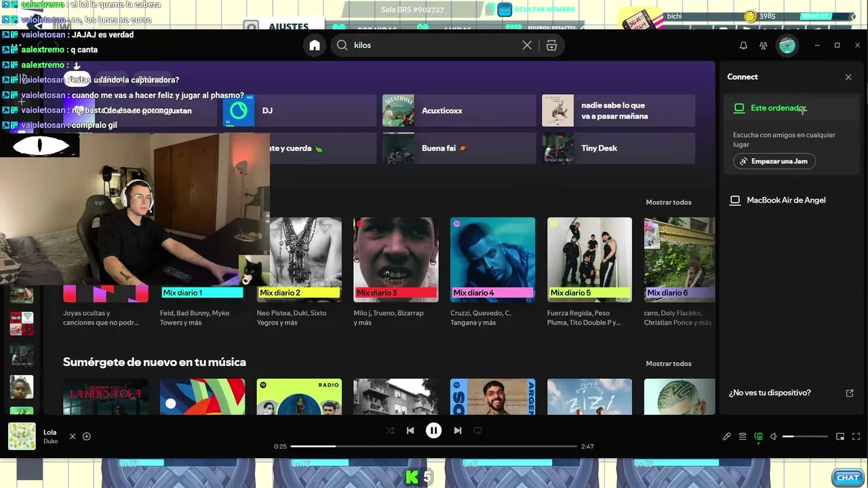The image size is (868, 488).
Task: Open Mix diario 3 cover
Action: 396,260
